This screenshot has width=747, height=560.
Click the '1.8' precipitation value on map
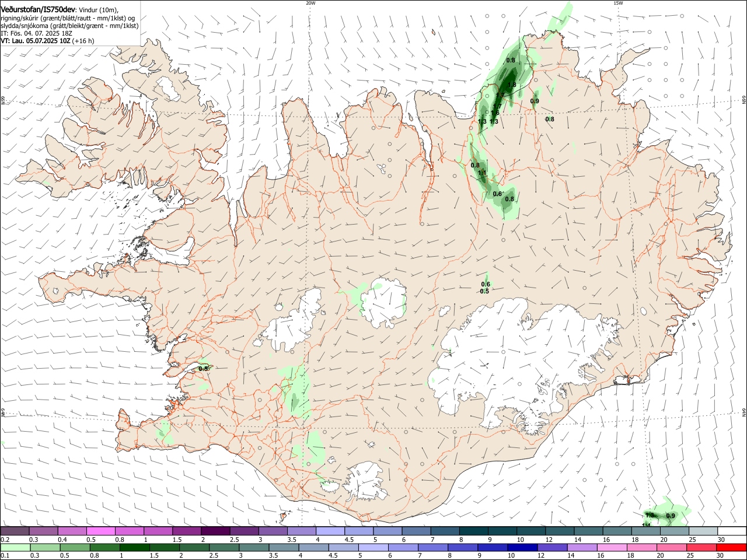pos(512,85)
